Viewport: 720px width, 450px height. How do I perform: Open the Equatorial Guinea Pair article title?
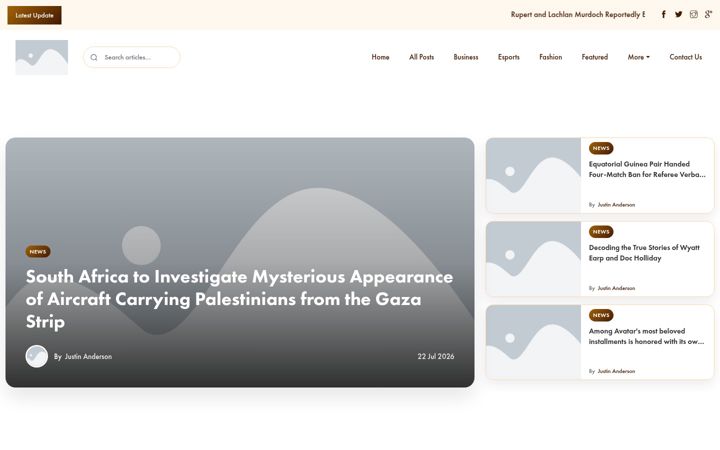pyautogui.click(x=647, y=169)
